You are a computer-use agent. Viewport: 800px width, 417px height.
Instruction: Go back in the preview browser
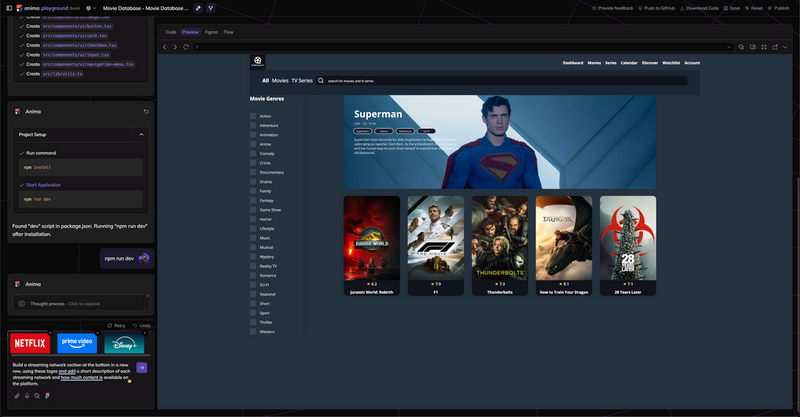pos(165,47)
